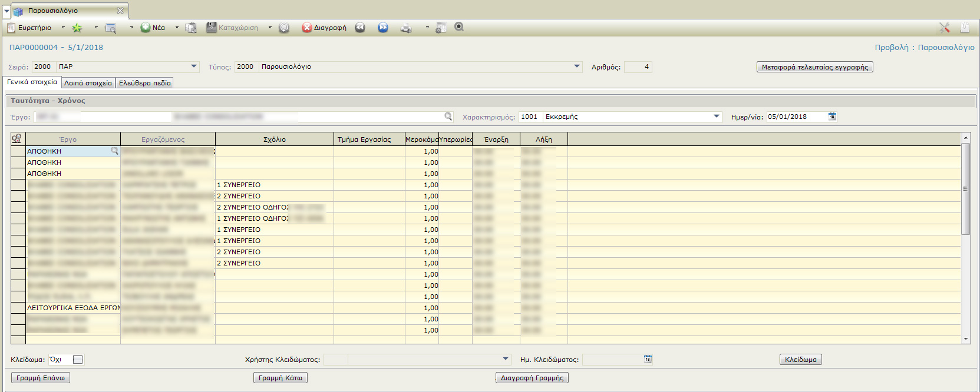The width and height of the screenshot is (980, 392).
Task: Go to previous record with rewind icon
Action: pyautogui.click(x=360, y=28)
